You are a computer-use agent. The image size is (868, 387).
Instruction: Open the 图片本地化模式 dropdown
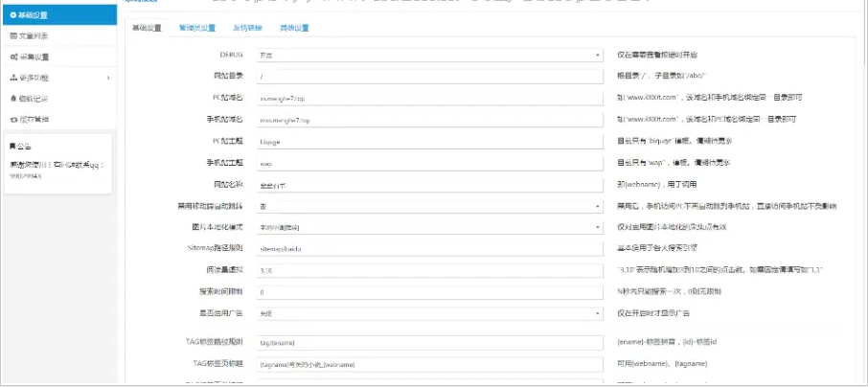tap(429, 228)
